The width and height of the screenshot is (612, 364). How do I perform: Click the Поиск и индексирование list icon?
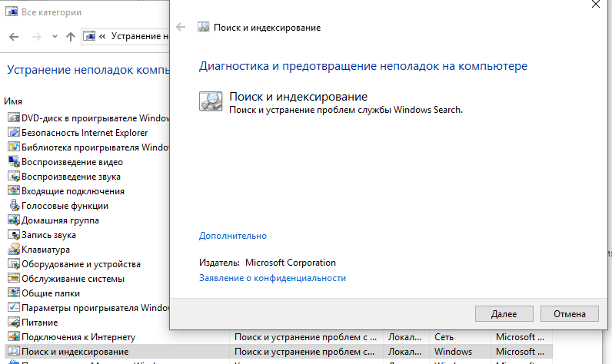[x=14, y=352]
